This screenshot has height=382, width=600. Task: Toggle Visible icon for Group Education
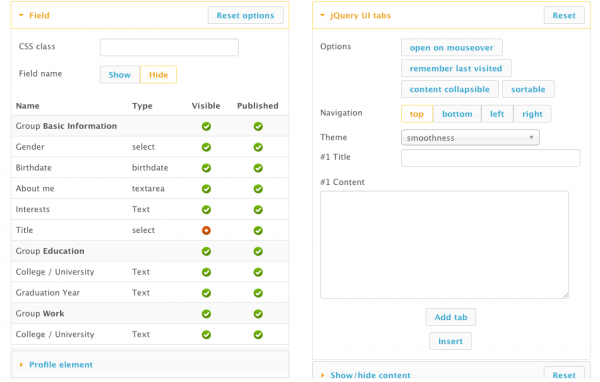[206, 251]
